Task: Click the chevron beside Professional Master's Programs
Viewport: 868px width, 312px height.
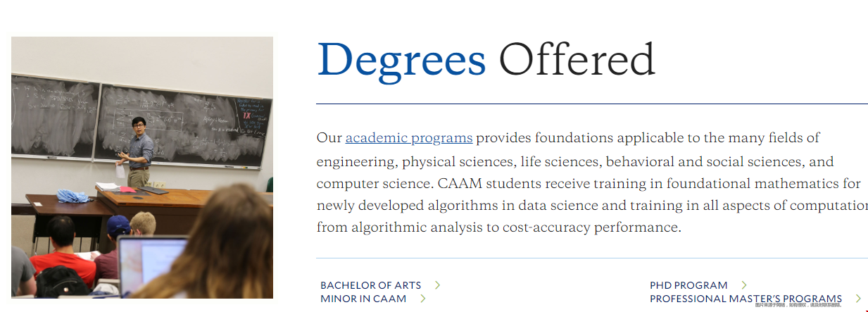Action: coord(858,299)
